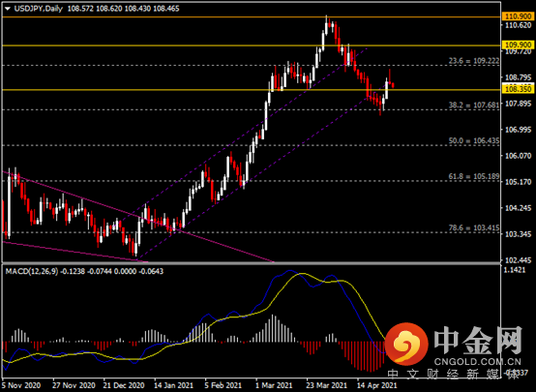Click the 38.2 = 107.681 Fibonacci label
Image resolution: width=536 pixels, height=392 pixels.
474,105
